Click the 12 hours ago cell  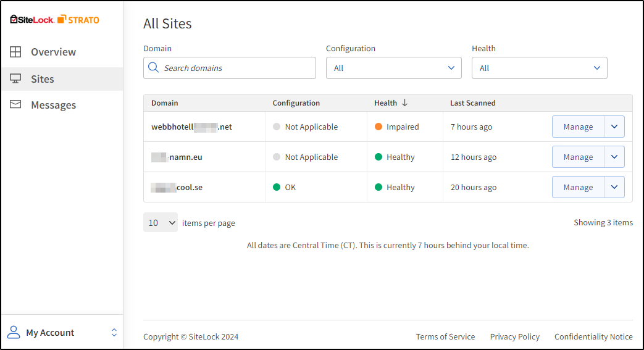click(x=474, y=157)
